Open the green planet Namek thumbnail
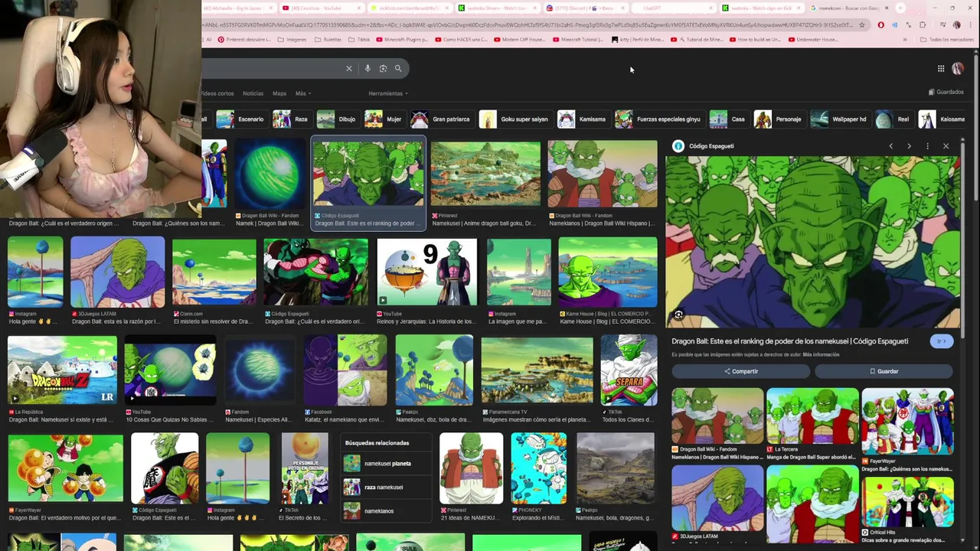980x551 pixels. point(270,173)
